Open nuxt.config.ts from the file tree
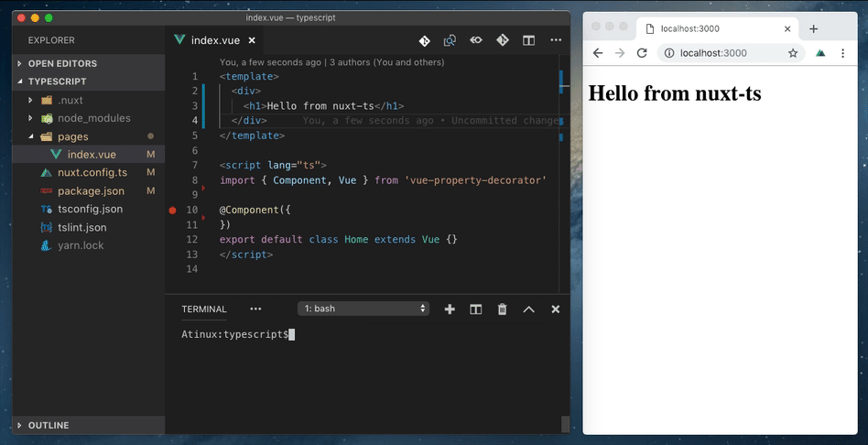The image size is (868, 445). point(90,173)
